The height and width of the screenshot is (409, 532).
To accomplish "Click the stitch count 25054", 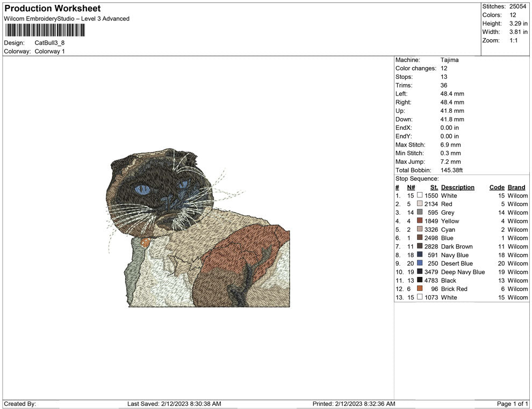I will click(517, 6).
